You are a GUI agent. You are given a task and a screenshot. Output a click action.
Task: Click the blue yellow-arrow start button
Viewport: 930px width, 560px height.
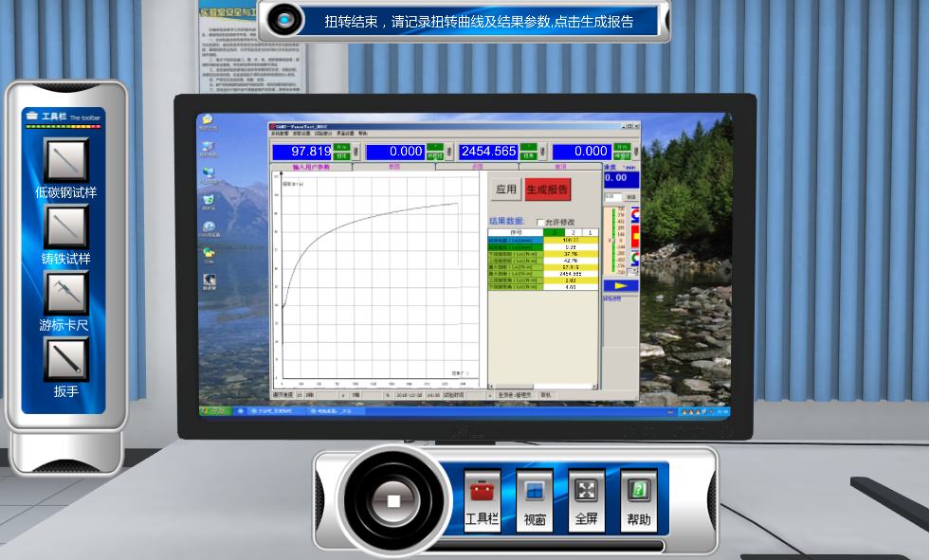(621, 284)
